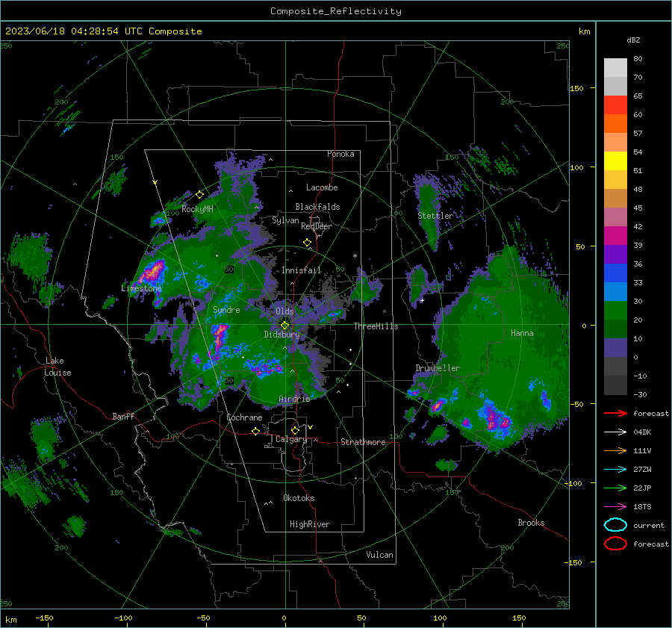Click the yellow diamond marker near Cochrane
Screen dimensions: 672x628
point(255,432)
